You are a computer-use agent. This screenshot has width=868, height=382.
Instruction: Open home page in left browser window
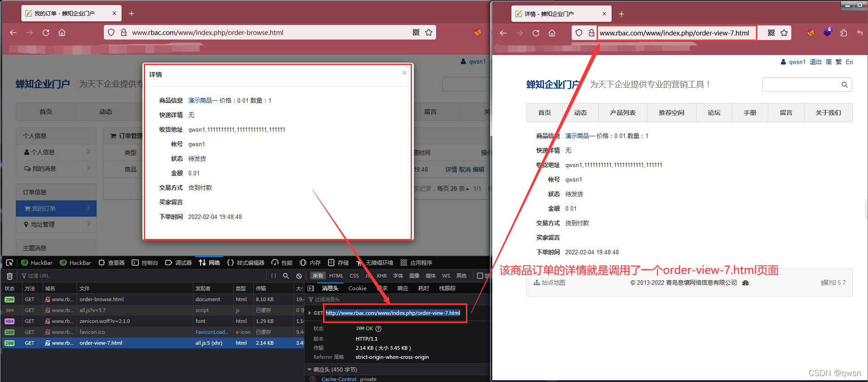tap(62, 33)
